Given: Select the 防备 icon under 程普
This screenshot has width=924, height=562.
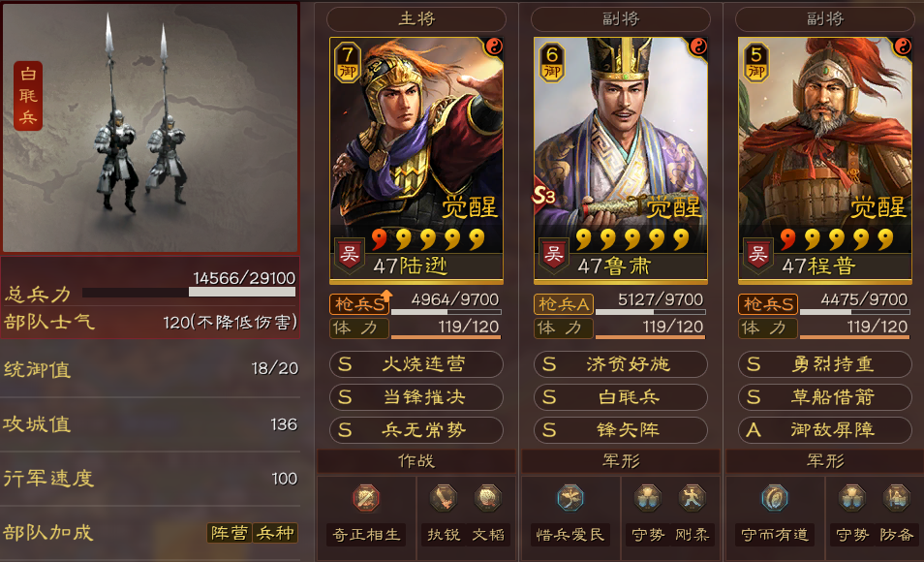Looking at the screenshot, I should pyautogui.click(x=896, y=498).
